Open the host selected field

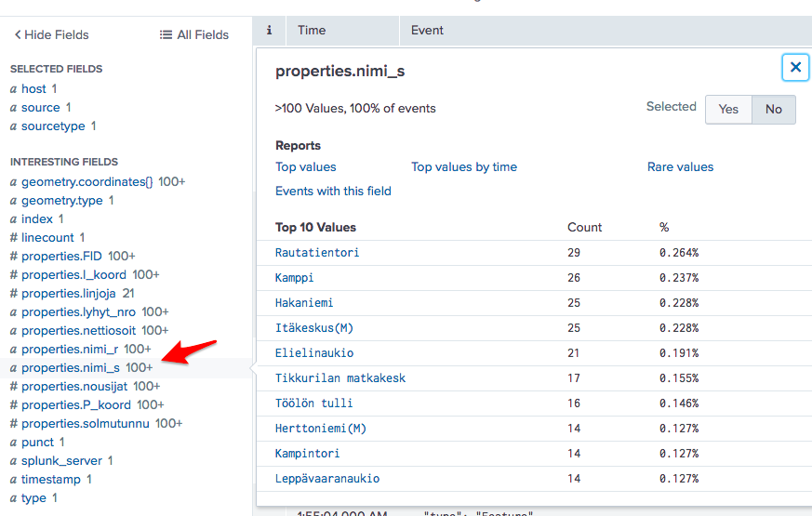click(x=33, y=89)
